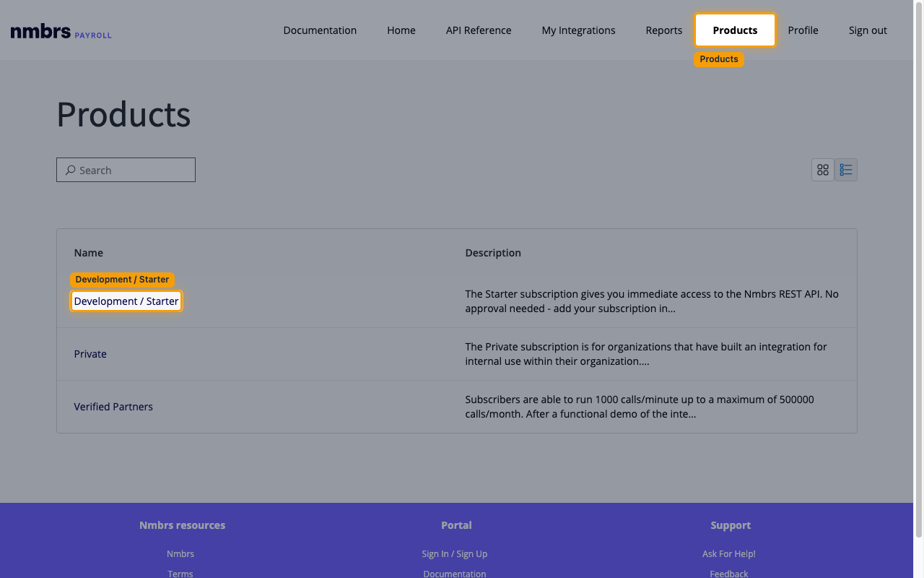Click the product Search field
Viewport: 924px width, 578px height.
coord(126,170)
